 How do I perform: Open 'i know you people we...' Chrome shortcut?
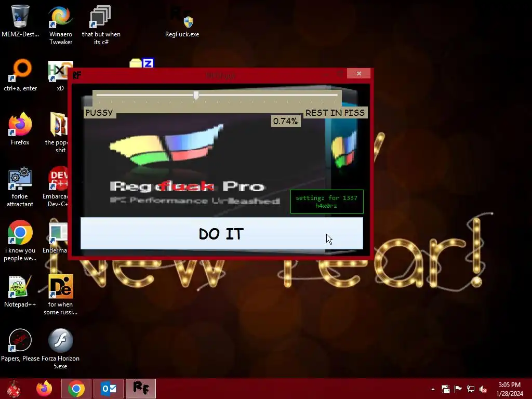coord(20,241)
